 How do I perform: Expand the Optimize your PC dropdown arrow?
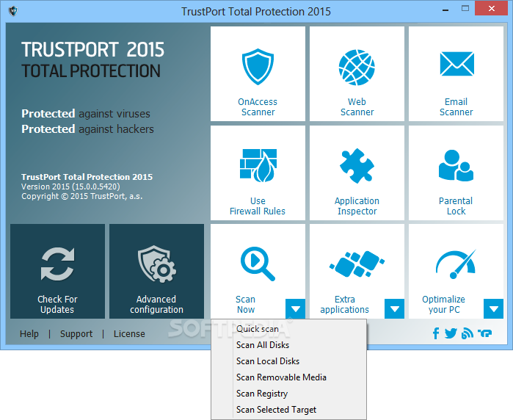click(x=493, y=308)
